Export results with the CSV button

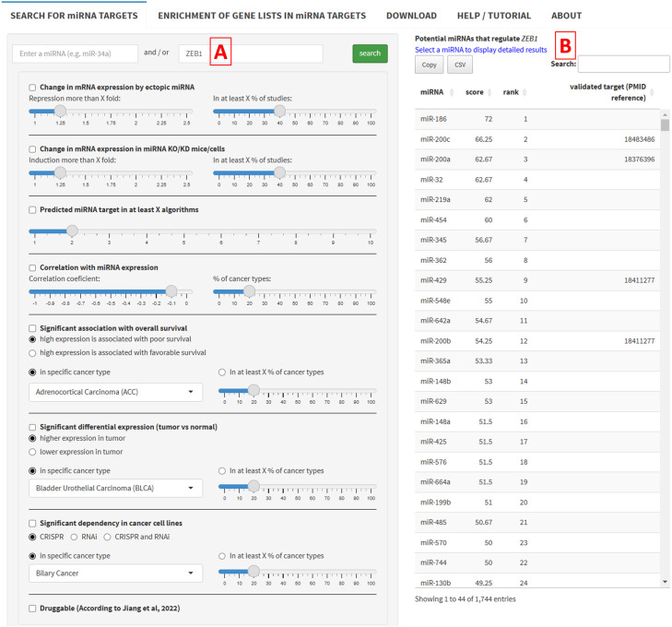pos(460,65)
